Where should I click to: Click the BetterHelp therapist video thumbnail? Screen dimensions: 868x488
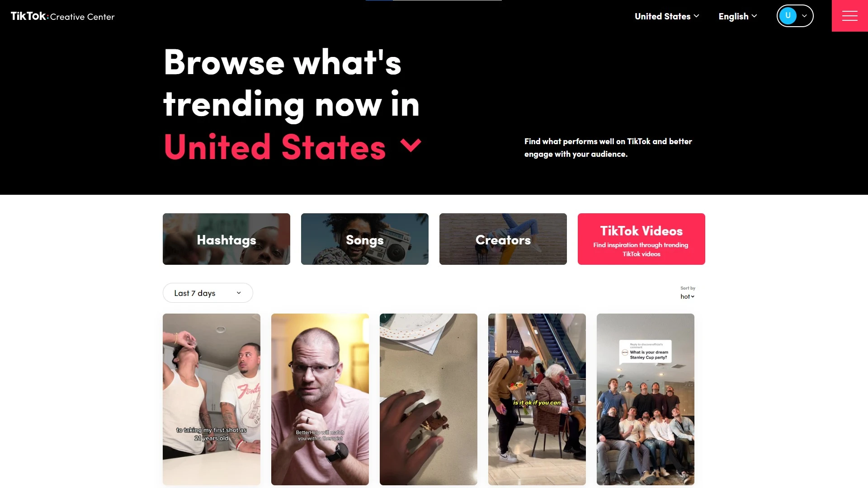pyautogui.click(x=320, y=399)
